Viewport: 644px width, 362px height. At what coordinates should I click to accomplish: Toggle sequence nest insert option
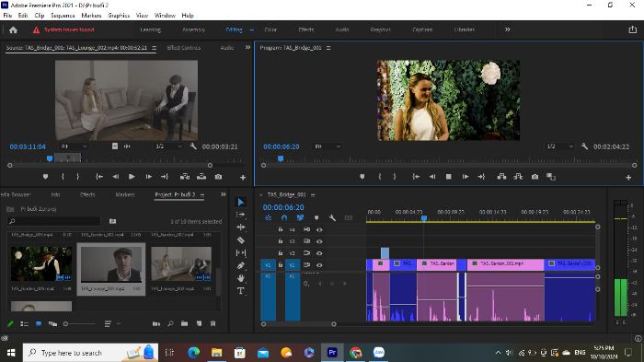[269, 217]
